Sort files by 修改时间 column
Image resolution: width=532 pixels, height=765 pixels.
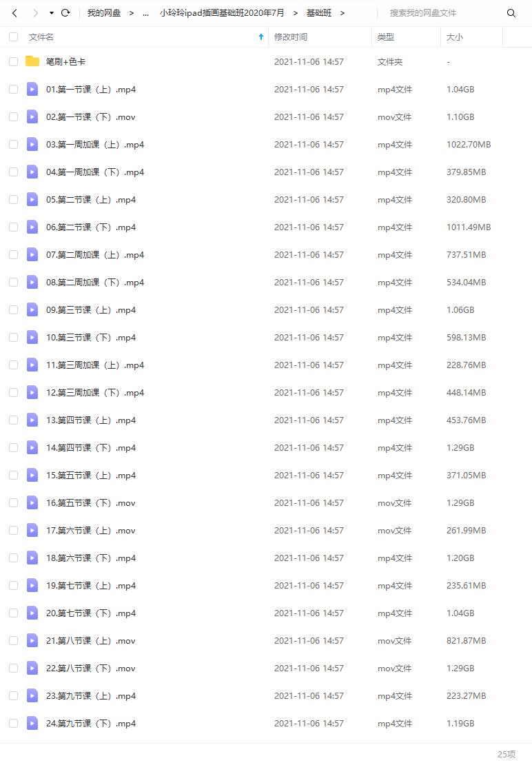pos(291,37)
